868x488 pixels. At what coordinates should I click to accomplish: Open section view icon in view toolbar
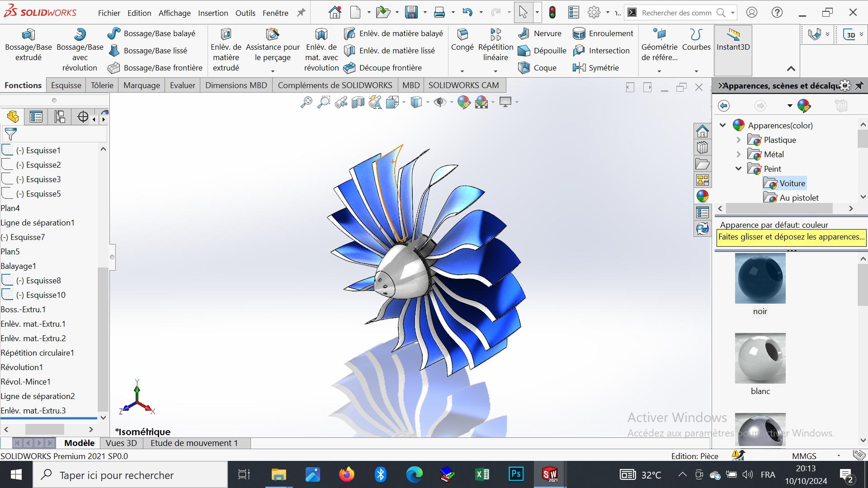tap(358, 103)
